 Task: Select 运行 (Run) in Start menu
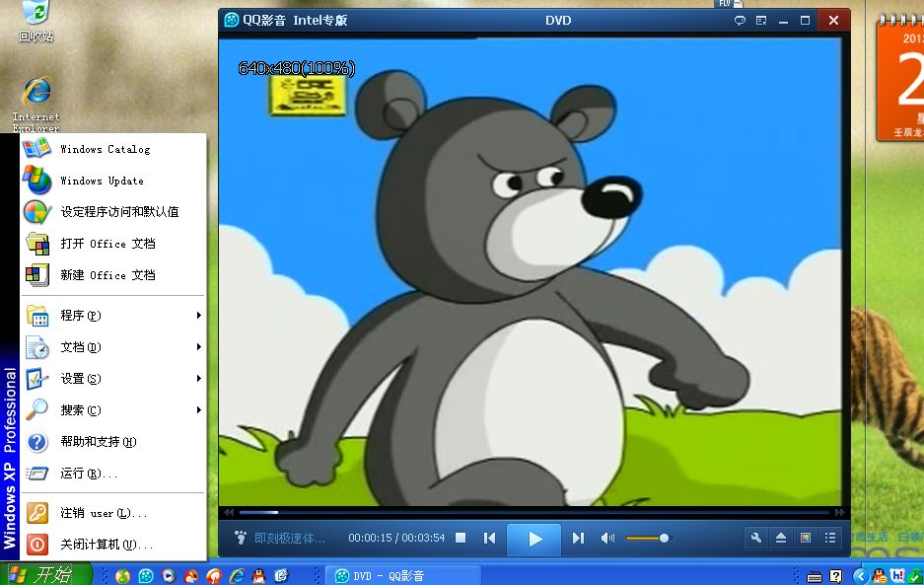click(x=89, y=474)
